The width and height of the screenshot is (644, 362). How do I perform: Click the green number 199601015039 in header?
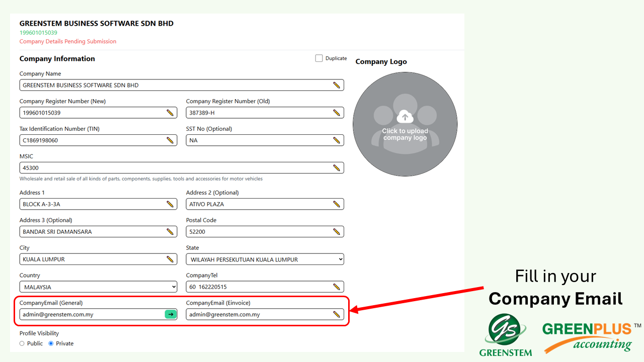point(38,33)
